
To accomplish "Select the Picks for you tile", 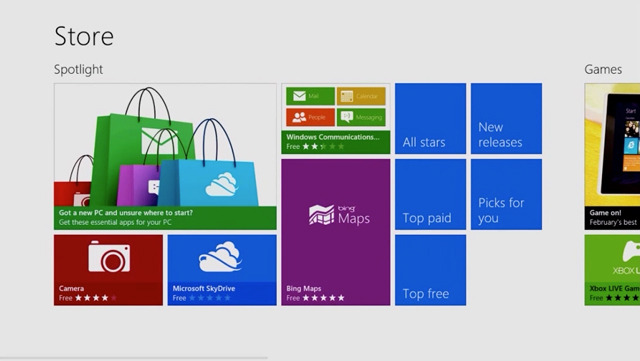I will (506, 194).
